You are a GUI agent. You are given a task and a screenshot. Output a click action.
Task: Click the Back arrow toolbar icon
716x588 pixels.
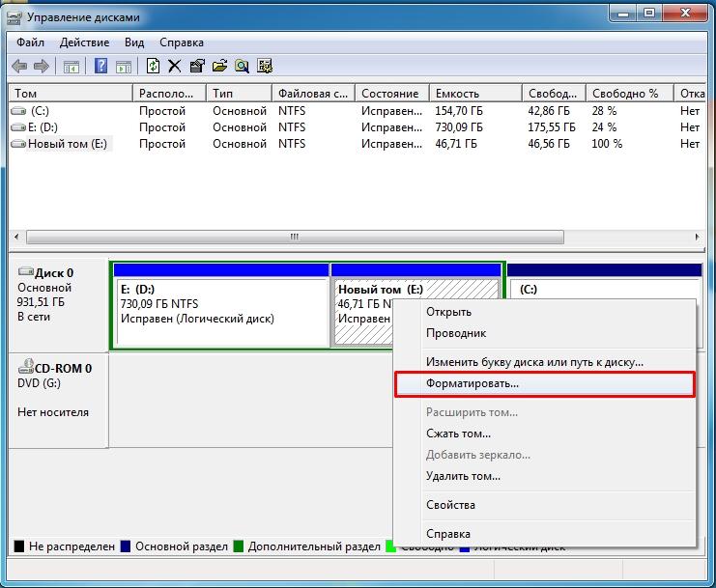tap(19, 67)
